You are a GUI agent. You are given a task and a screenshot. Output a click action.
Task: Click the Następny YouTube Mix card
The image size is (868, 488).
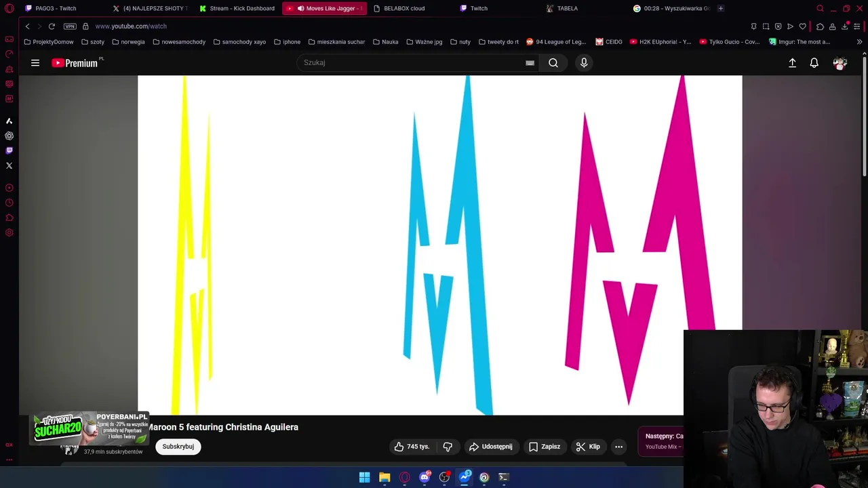[x=661, y=441]
